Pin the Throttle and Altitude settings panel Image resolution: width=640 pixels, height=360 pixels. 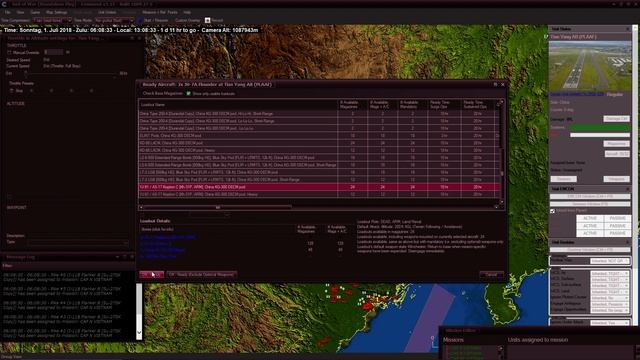click(x=132, y=38)
